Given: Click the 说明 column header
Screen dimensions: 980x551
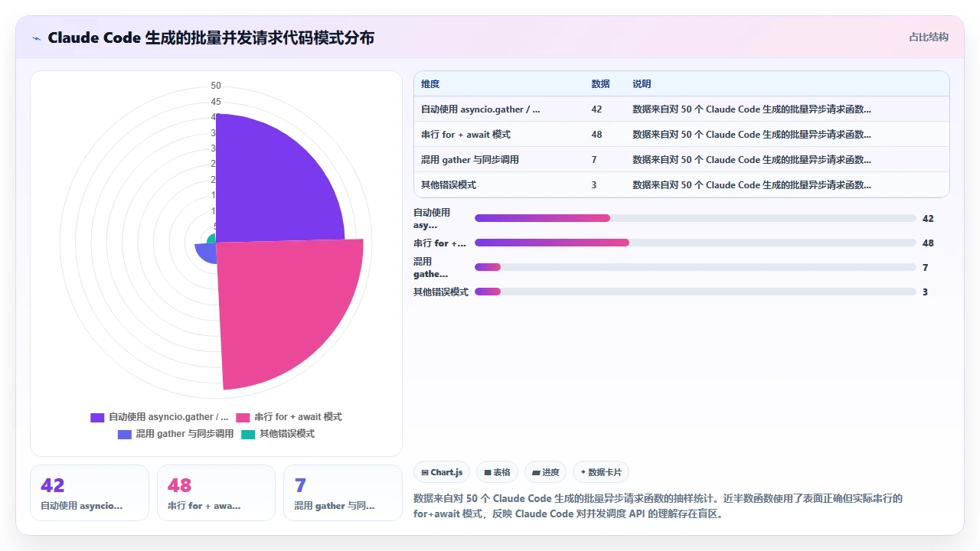Looking at the screenshot, I should [x=642, y=84].
